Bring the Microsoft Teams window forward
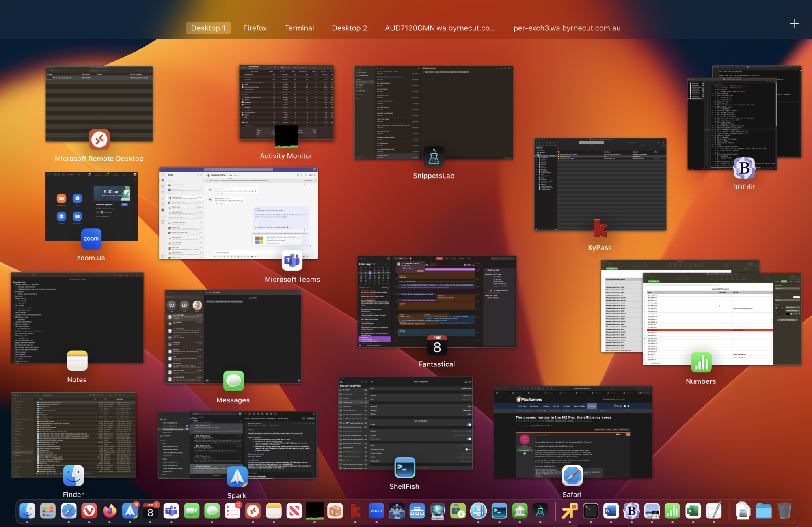 [238, 213]
